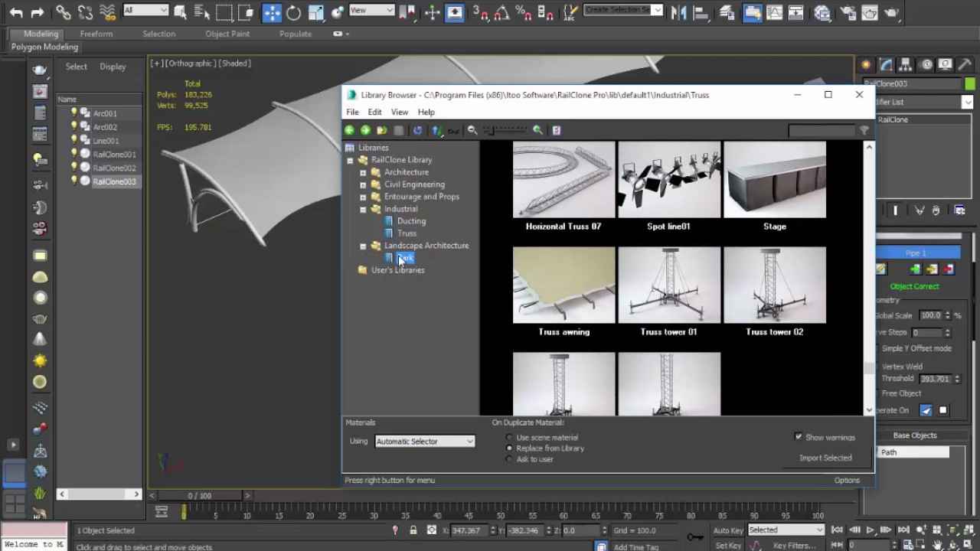
Task: Open the Automatic Selector dropdown
Action: [425, 442]
